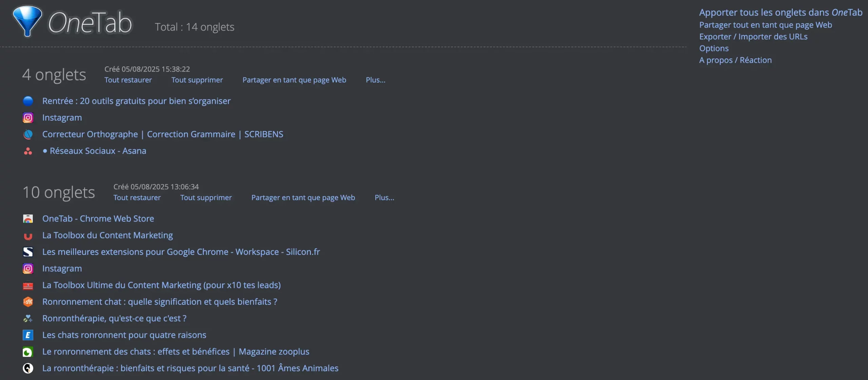Expand Plus... menu for the 4 onglets group

click(375, 80)
